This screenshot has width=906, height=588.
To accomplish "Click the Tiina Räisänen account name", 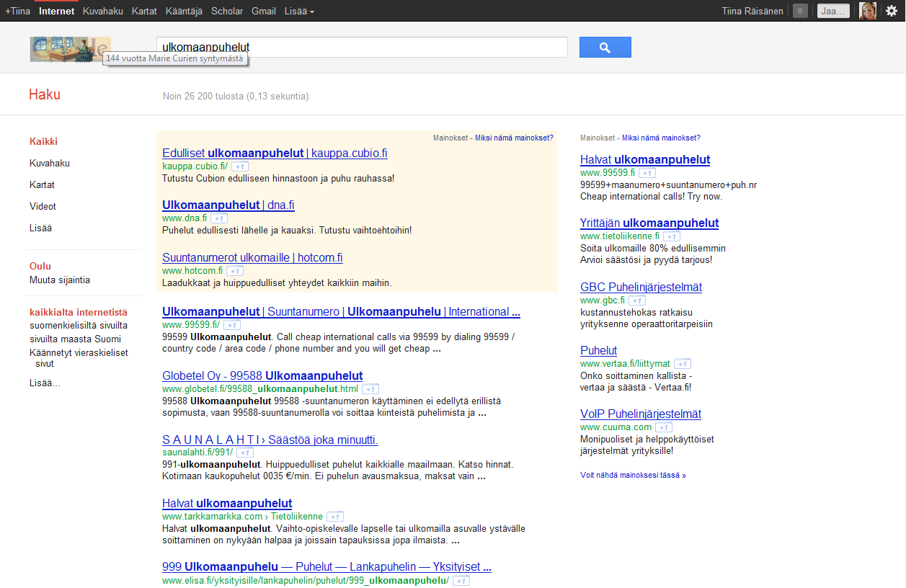I will pyautogui.click(x=752, y=12).
